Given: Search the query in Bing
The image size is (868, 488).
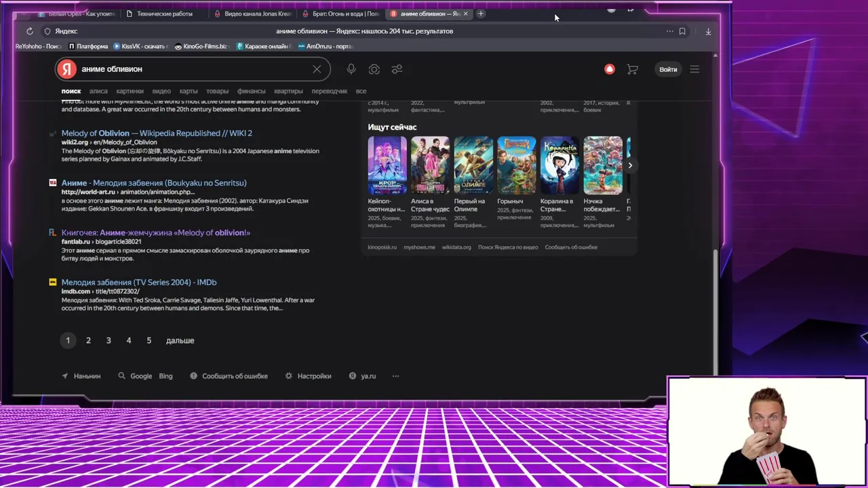Looking at the screenshot, I should pos(166,376).
